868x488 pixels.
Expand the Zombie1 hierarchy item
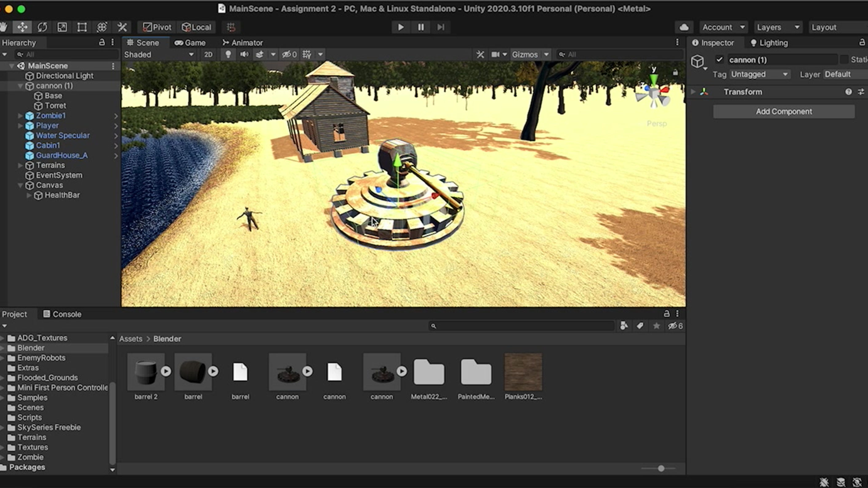click(20, 116)
